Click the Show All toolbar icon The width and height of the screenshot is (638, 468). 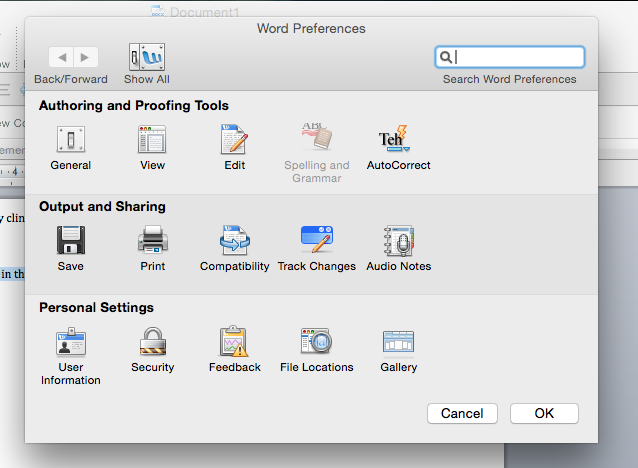(147, 57)
